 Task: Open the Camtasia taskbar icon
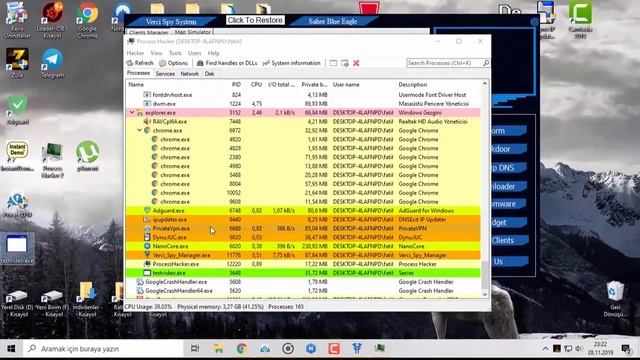(x=334, y=349)
